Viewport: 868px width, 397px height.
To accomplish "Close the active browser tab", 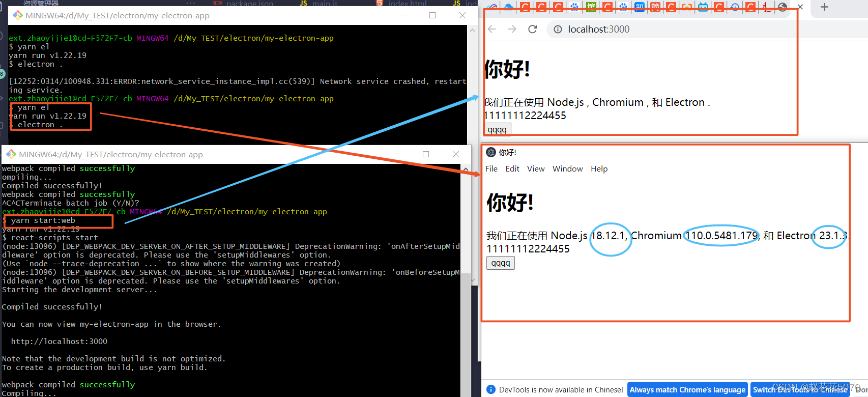I will pos(800,7).
